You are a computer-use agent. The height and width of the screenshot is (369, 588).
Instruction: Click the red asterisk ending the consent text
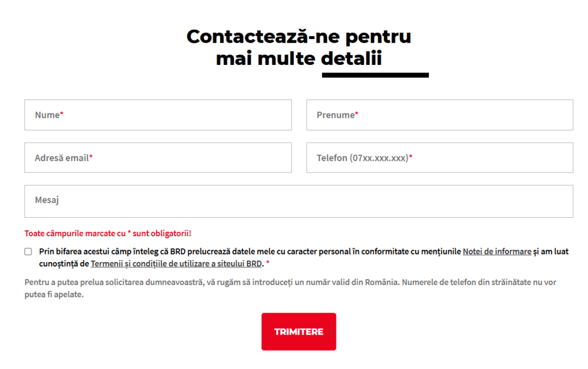click(268, 264)
